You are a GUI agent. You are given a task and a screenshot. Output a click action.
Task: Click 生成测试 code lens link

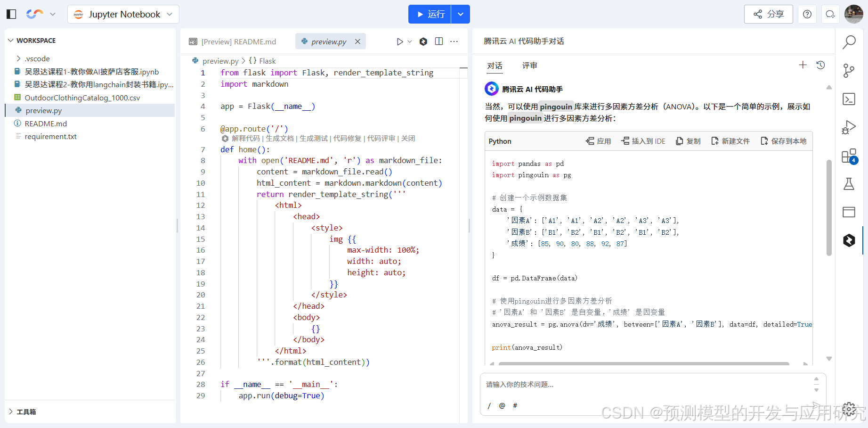[x=314, y=138]
